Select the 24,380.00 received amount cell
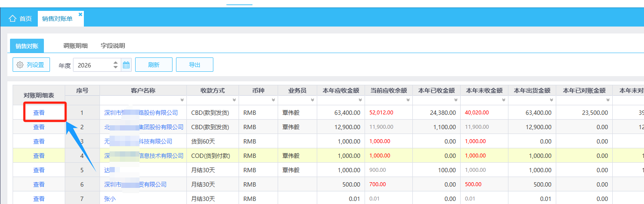Image resolution: width=644 pixels, height=204 pixels. tap(436, 113)
